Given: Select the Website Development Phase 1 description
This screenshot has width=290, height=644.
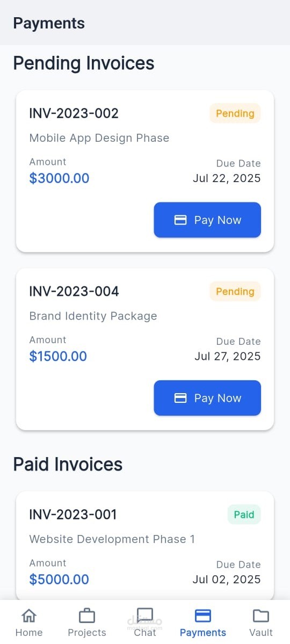Looking at the screenshot, I should click(x=112, y=539).
